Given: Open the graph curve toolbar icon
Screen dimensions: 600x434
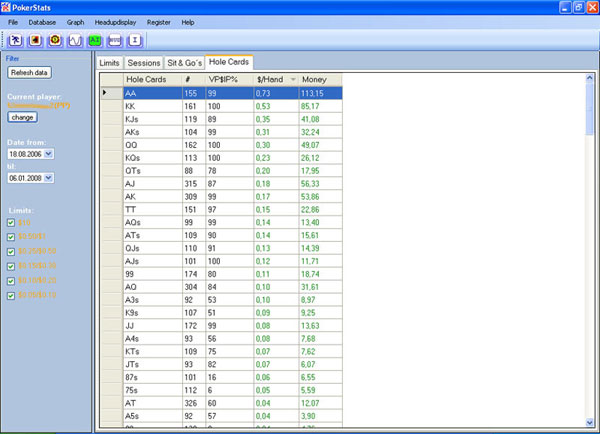Looking at the screenshot, I should click(x=75, y=40).
